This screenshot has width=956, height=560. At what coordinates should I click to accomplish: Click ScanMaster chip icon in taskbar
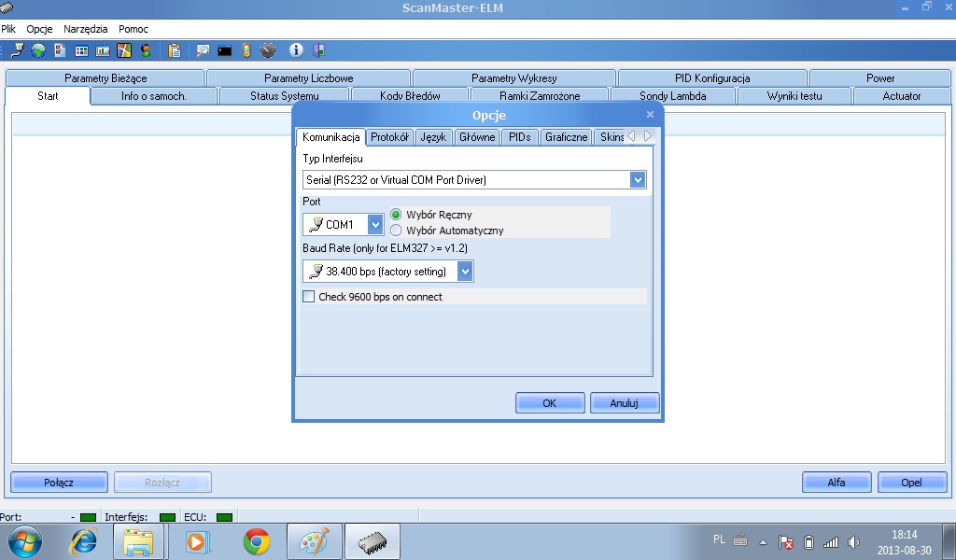373,541
